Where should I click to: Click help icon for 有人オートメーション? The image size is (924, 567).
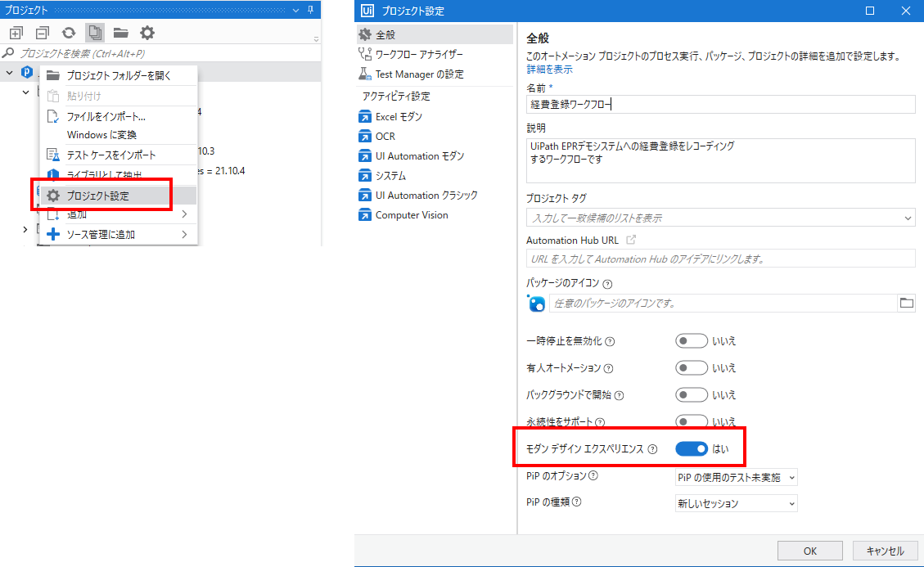(609, 368)
